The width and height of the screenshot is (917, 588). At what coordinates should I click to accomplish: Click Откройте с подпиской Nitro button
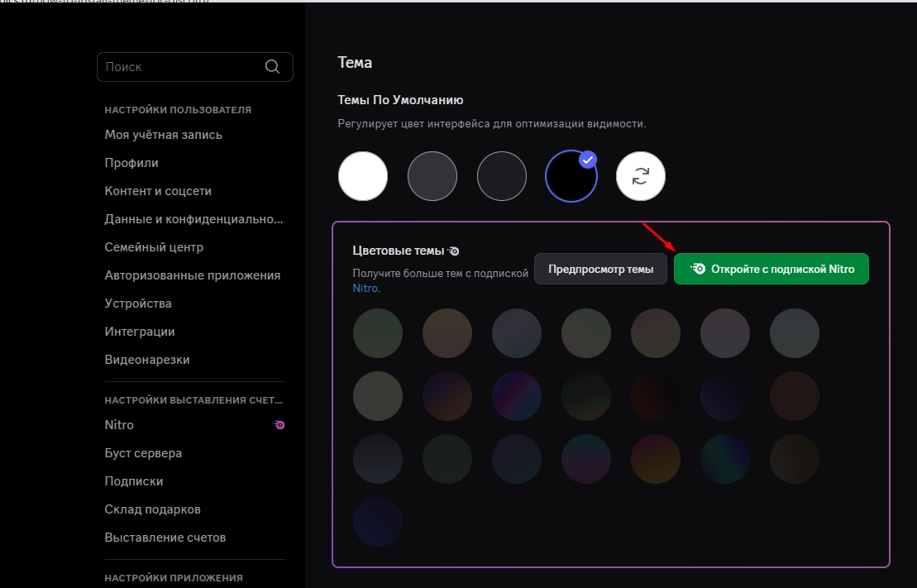[771, 269]
